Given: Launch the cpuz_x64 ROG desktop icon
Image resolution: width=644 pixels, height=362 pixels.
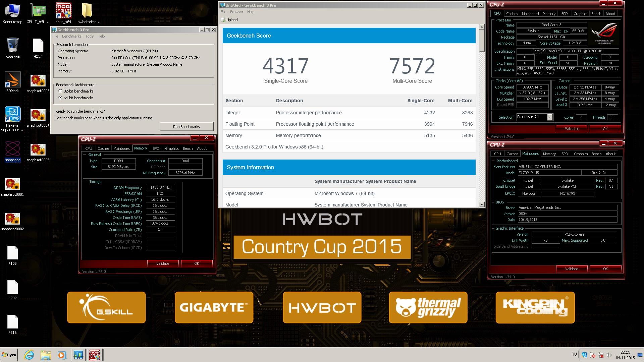Looking at the screenshot, I should coord(63,13).
